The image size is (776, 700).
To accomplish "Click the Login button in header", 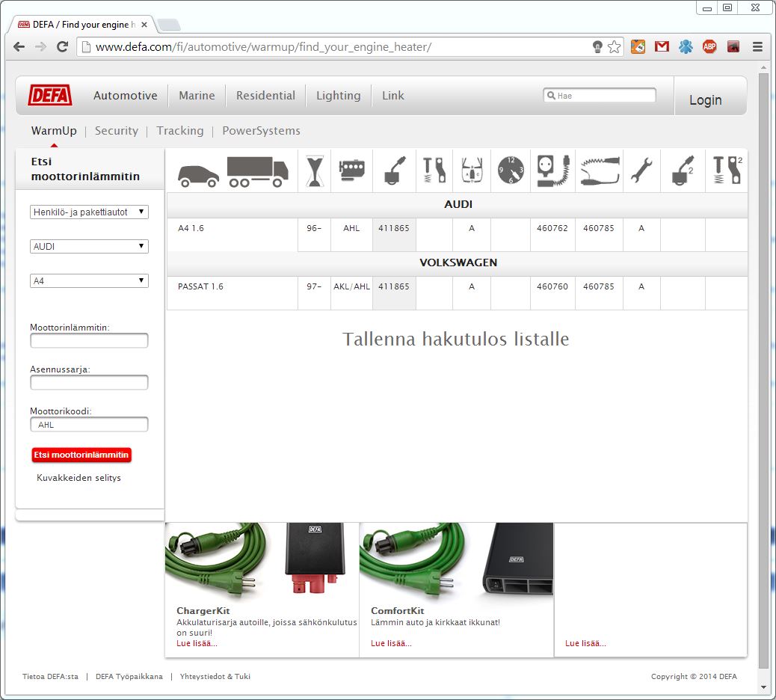I will pos(705,100).
